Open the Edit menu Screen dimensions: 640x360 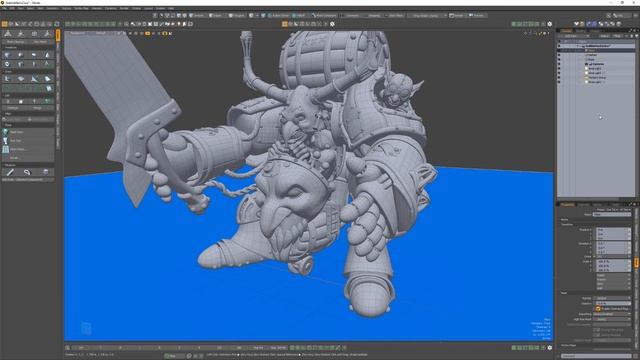coord(12,8)
